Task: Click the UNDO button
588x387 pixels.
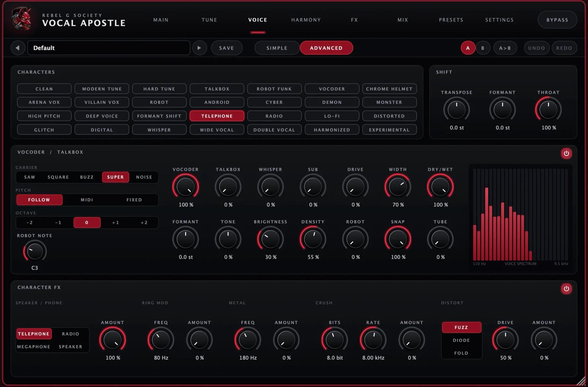Action: [x=537, y=48]
